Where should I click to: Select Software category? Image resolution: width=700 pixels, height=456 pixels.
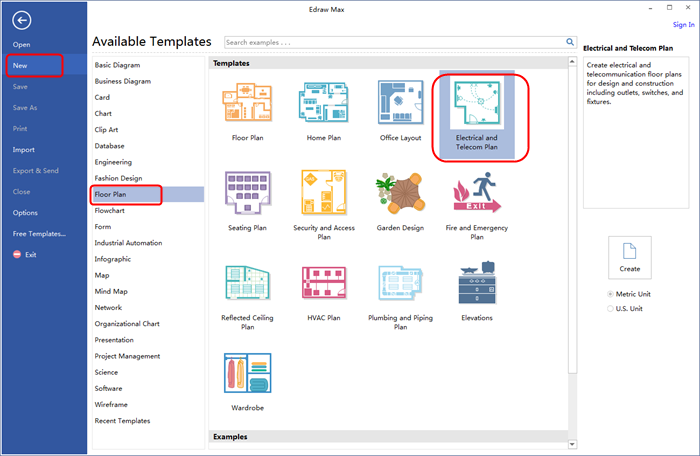tap(108, 388)
